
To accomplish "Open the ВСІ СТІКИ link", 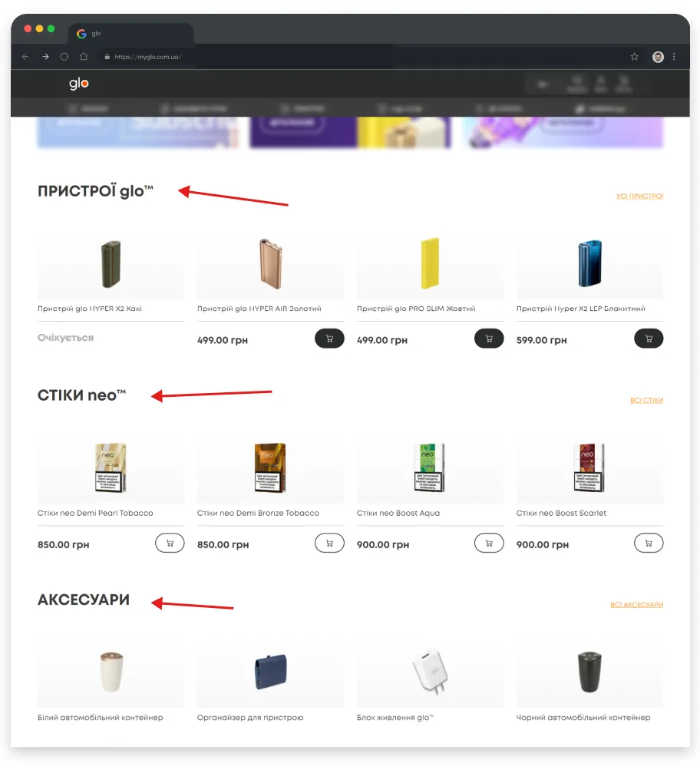I will [x=647, y=400].
